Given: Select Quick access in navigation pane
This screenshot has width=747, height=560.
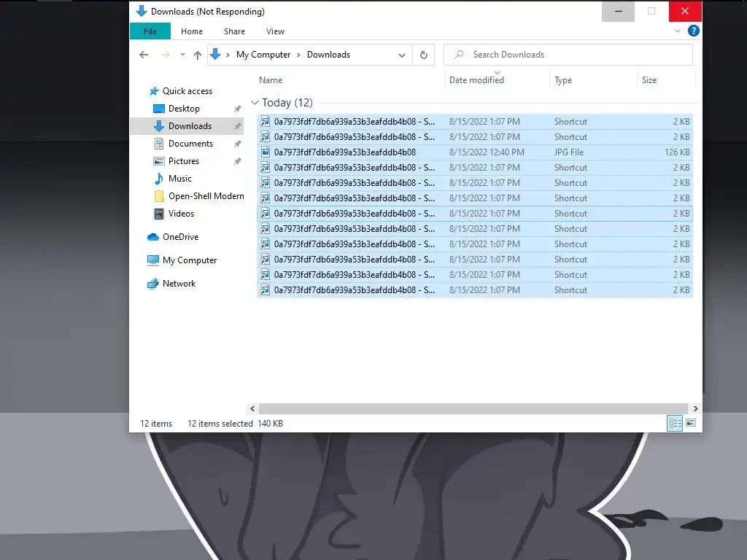Looking at the screenshot, I should pyautogui.click(x=187, y=91).
